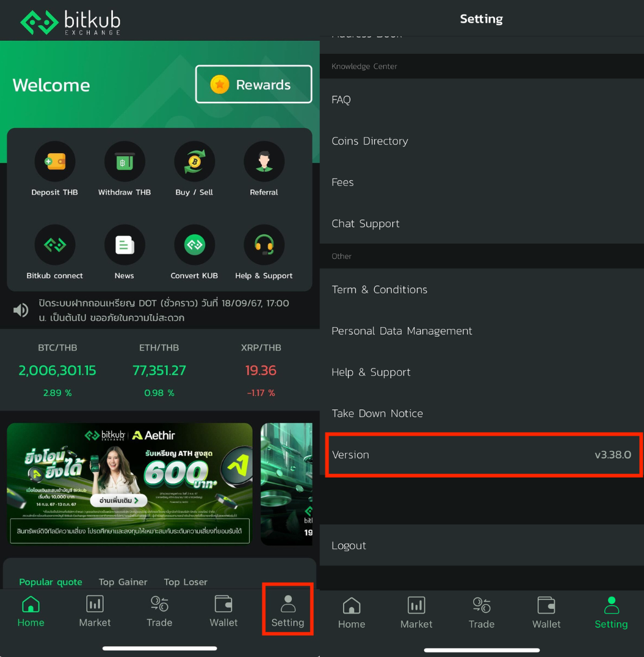This screenshot has height=657, width=644.
Task: Tap the Logout button
Action: 482,545
